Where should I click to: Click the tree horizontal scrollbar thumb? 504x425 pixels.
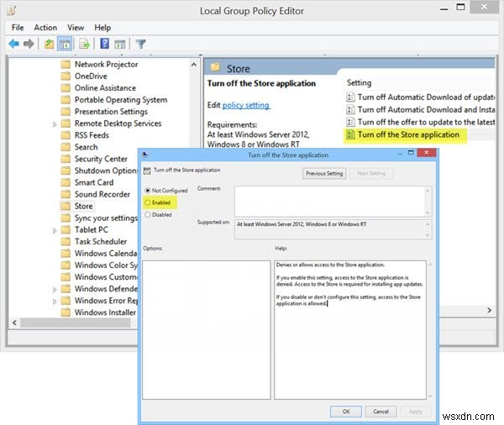click(x=76, y=323)
